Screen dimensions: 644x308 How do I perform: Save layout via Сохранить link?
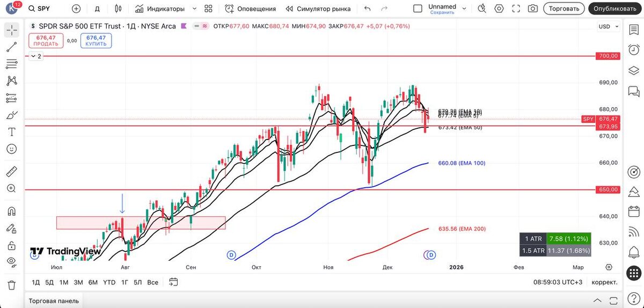pyautogui.click(x=442, y=12)
